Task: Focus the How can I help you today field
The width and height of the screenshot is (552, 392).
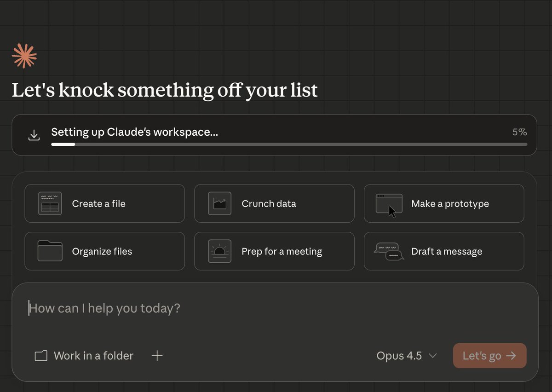Action: [x=275, y=308]
